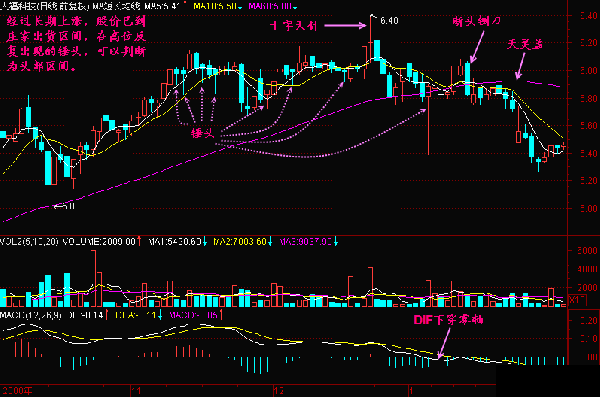Click the 11 month marker on date axis

coord(136,391)
